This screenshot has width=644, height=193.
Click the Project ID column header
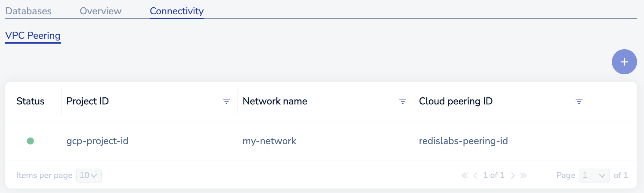click(88, 101)
